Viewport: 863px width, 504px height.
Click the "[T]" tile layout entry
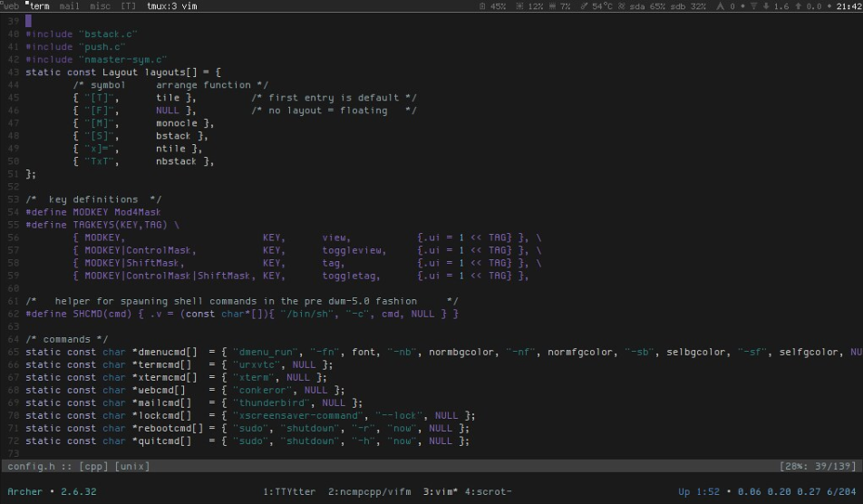point(102,97)
